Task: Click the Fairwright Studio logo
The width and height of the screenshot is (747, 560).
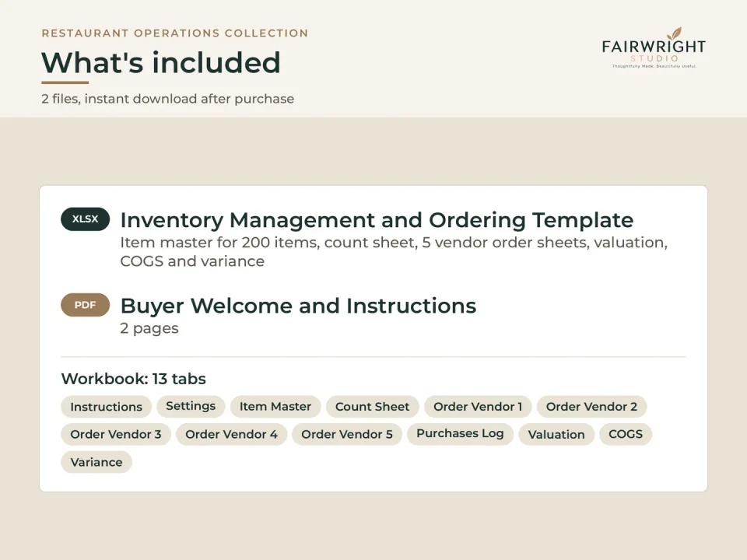Action: 654,47
